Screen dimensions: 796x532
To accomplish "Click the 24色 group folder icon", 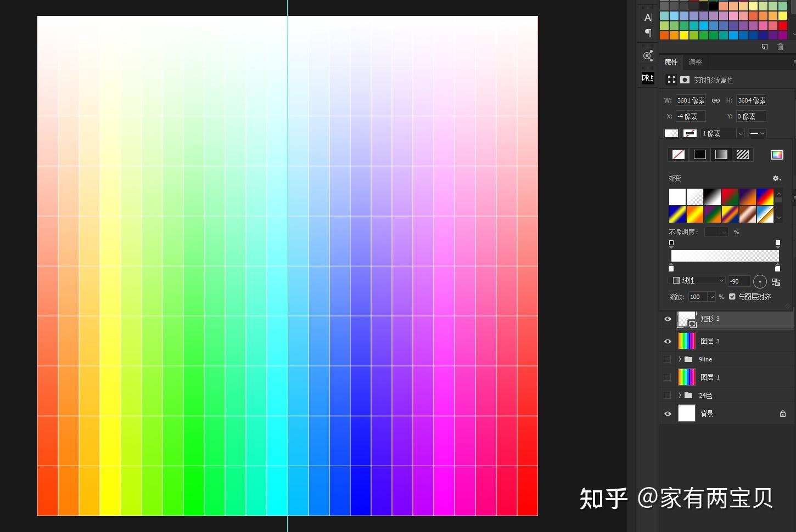I will (688, 395).
